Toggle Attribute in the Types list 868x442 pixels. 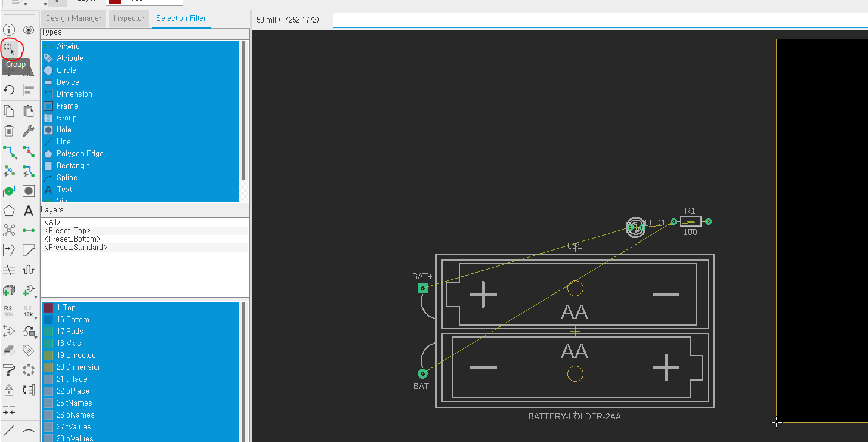click(141, 58)
